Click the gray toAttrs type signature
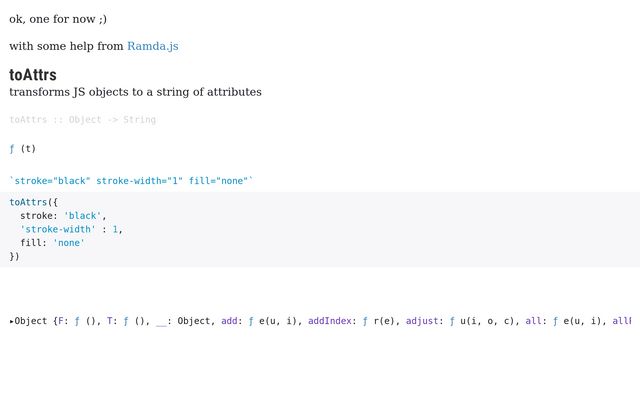Image resolution: width=640 pixels, height=400 pixels. [x=82, y=120]
